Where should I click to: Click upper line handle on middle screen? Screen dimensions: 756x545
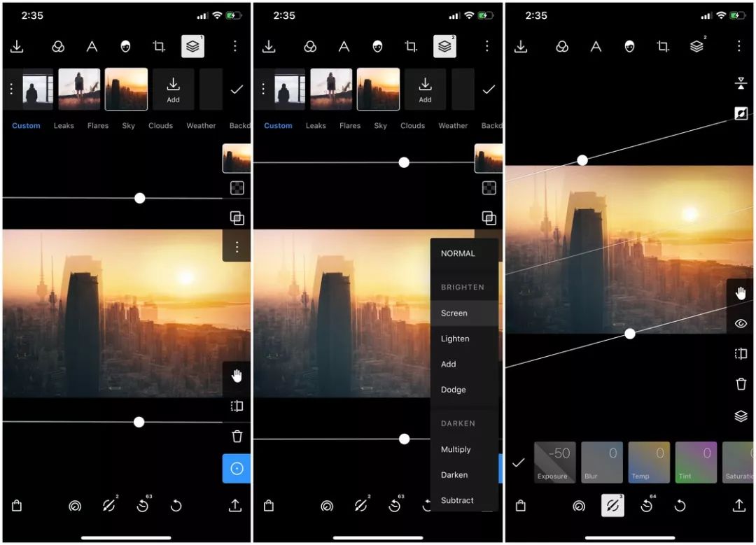[x=404, y=162]
